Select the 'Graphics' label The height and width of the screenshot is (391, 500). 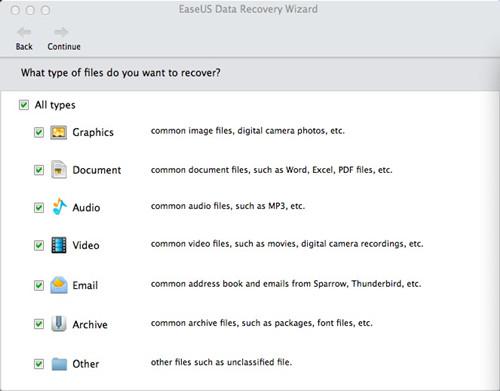pos(93,132)
